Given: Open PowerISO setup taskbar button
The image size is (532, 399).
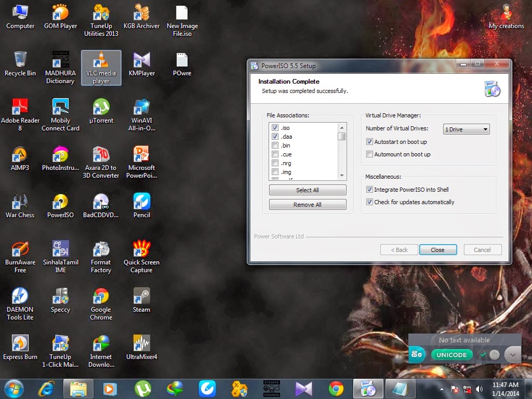Looking at the screenshot, I should (368, 389).
